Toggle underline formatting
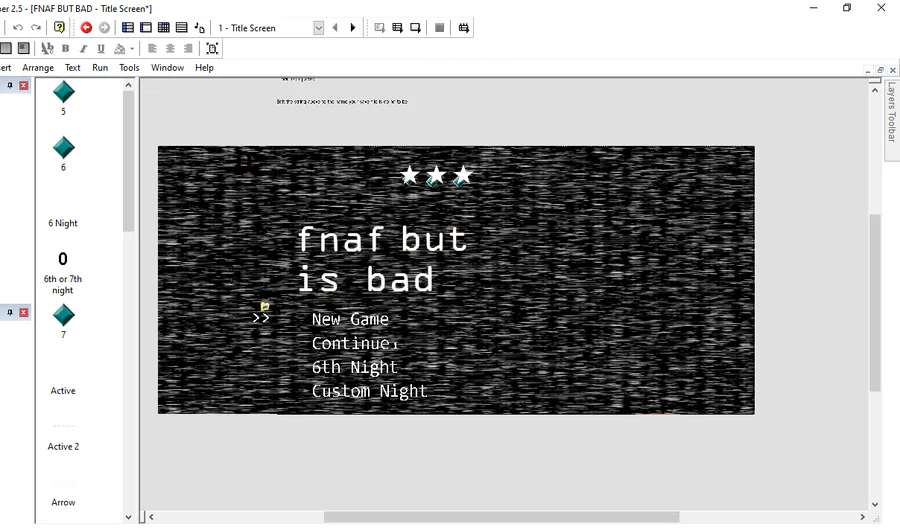Screen dimensions: 900x530 101,49
